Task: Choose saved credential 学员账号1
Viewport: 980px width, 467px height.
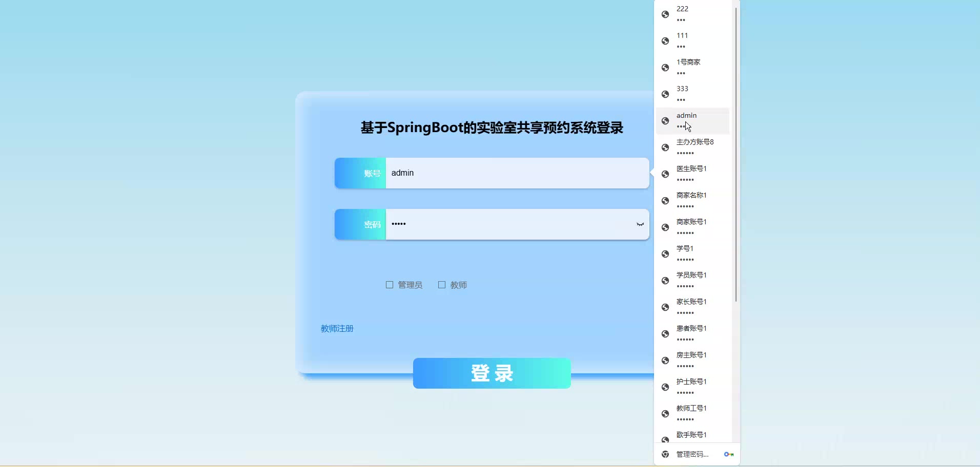Action: pos(693,281)
